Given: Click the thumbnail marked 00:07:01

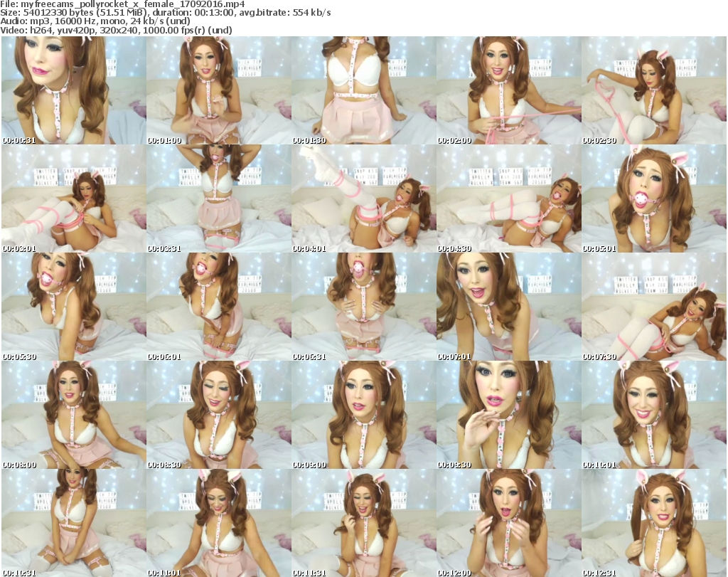Looking at the screenshot, I should [x=508, y=307].
